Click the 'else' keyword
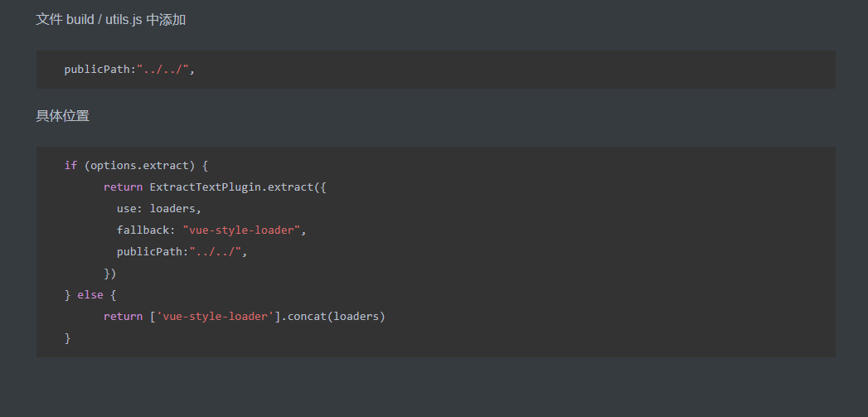This screenshot has width=868, height=417. coord(90,295)
